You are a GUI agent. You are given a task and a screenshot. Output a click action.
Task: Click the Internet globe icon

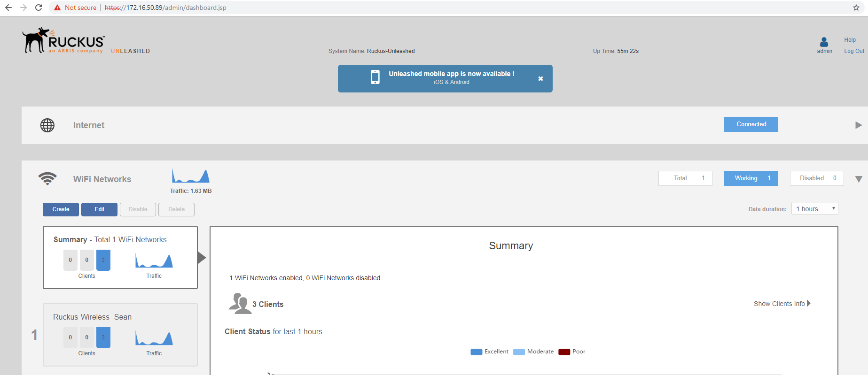tap(47, 125)
